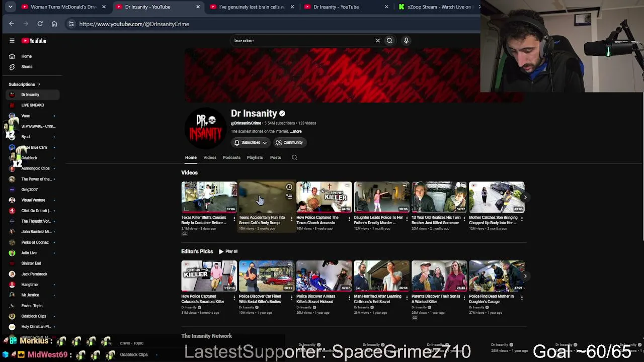Click the Dr Insanity channel avatar
Image resolution: width=644 pixels, height=362 pixels.
[x=205, y=128]
